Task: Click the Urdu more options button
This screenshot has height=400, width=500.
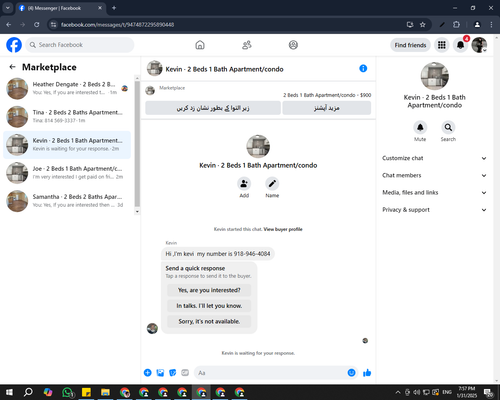Action: click(327, 108)
